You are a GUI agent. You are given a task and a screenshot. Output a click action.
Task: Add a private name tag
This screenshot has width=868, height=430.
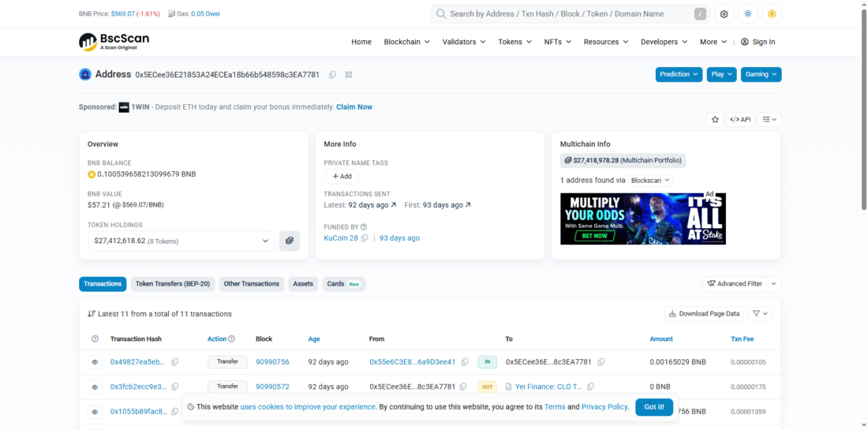coord(342,176)
